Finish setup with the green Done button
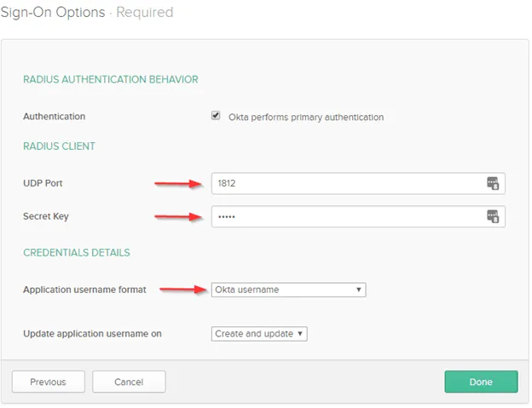532x408 pixels. [x=481, y=382]
